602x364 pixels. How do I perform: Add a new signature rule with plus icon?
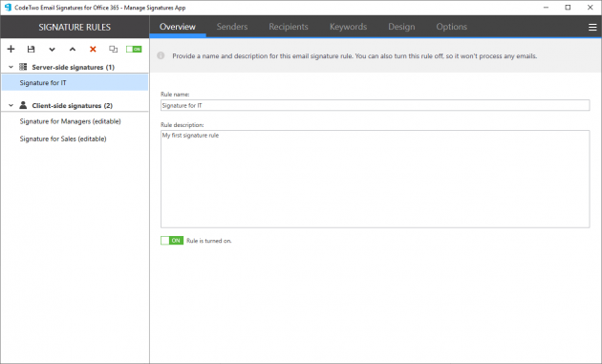(11, 49)
